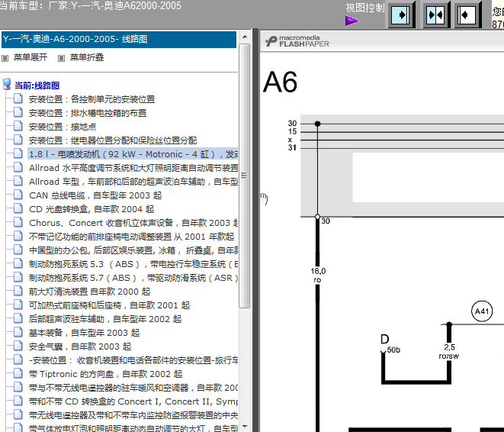Open 制动防抱死系统 5.7 (ABS) ASR entry

pyautogui.click(x=133, y=278)
